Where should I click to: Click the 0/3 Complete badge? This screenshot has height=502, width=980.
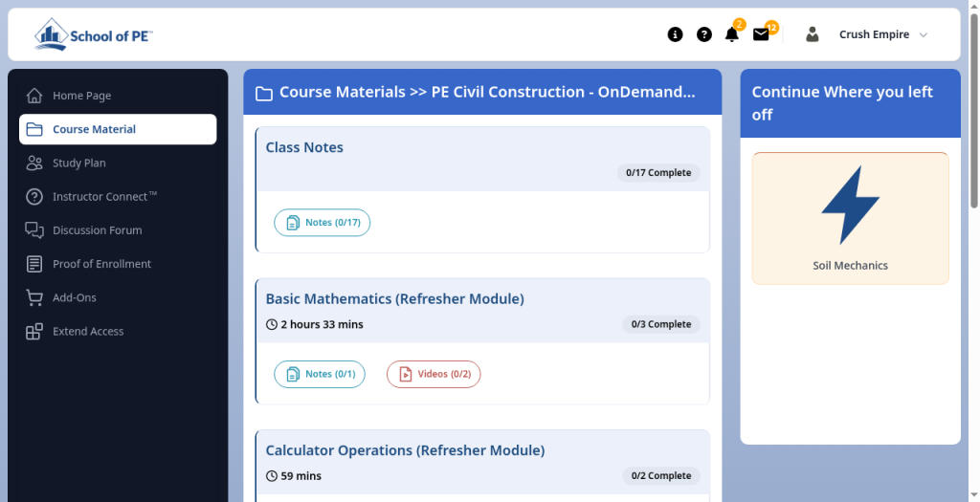click(x=661, y=324)
